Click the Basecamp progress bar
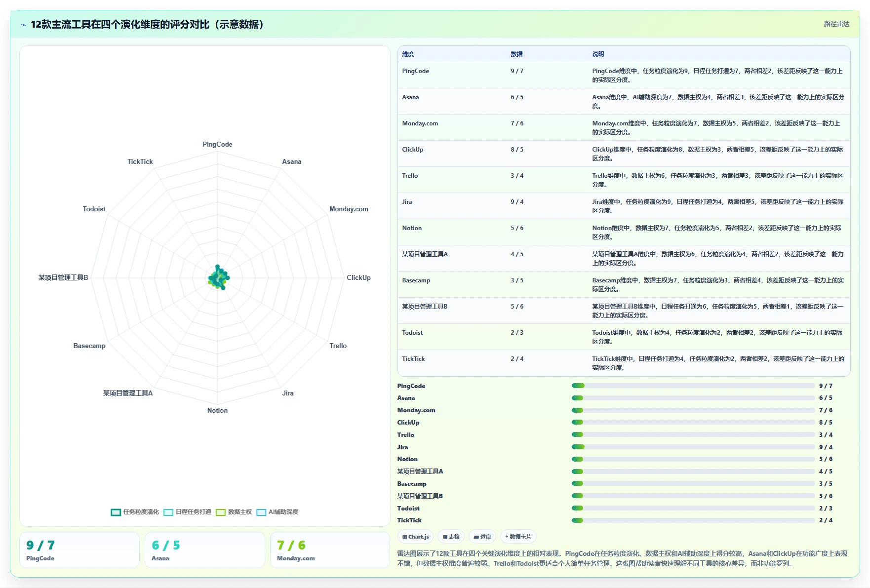 (693, 483)
